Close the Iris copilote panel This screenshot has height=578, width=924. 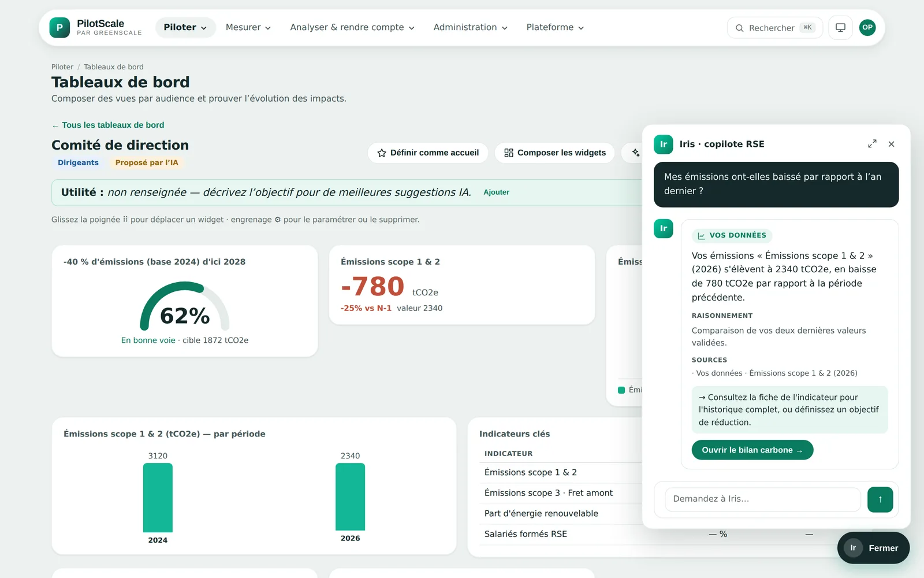(892, 144)
